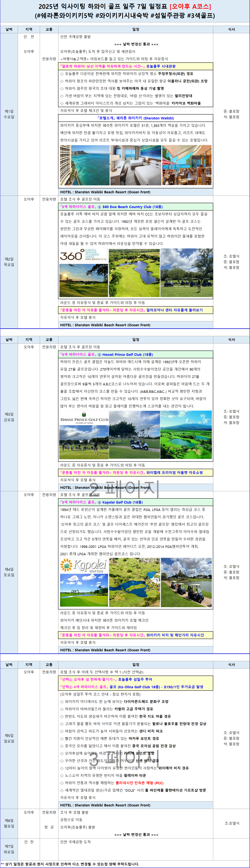
Task: Select the Kapolei parked golf carts photo
Action: [186, 582]
